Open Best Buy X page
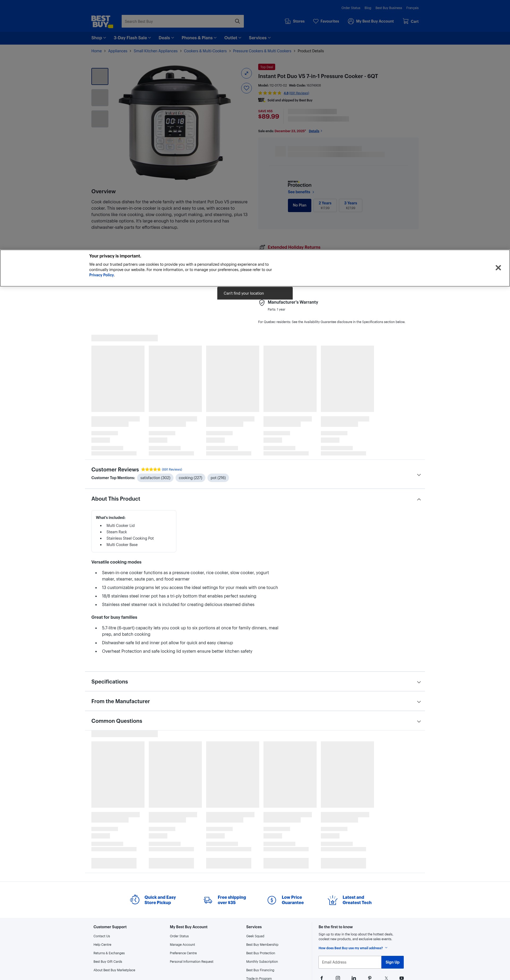The width and height of the screenshot is (510, 980). tap(386, 978)
